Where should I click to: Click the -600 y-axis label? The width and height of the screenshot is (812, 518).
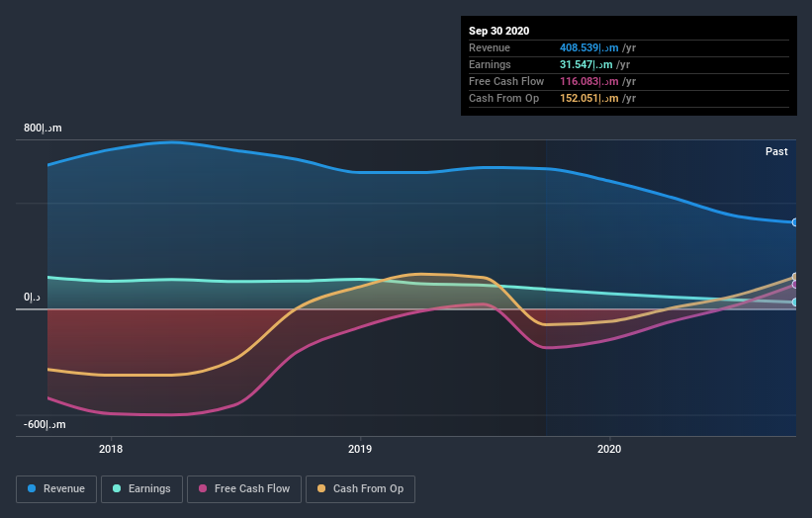point(45,424)
